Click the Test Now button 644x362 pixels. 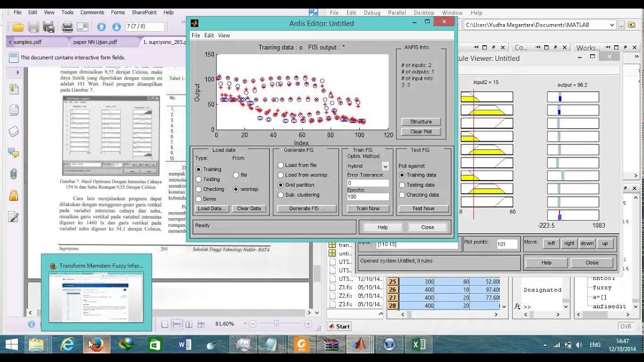pos(423,209)
